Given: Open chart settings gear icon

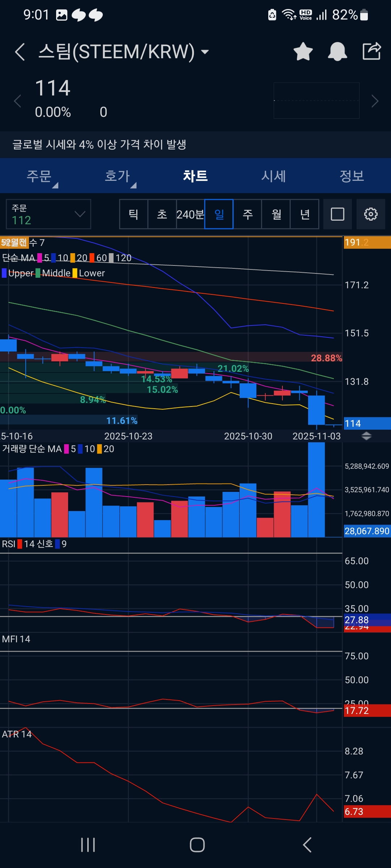Looking at the screenshot, I should tap(371, 214).
